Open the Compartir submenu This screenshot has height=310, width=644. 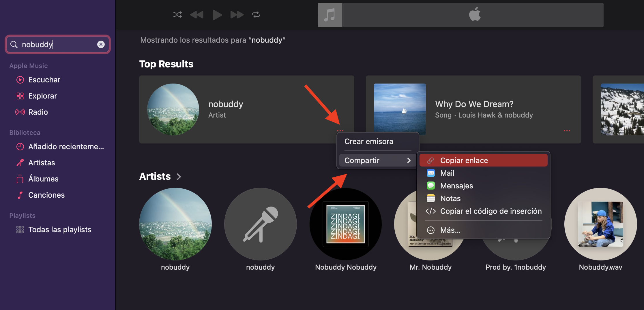[x=378, y=160]
